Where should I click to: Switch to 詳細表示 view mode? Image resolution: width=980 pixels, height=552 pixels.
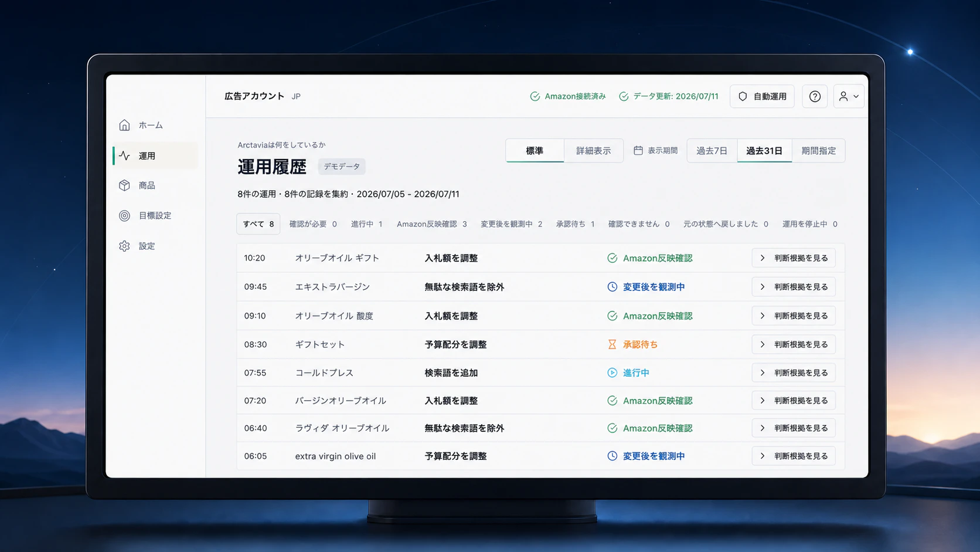coord(593,151)
